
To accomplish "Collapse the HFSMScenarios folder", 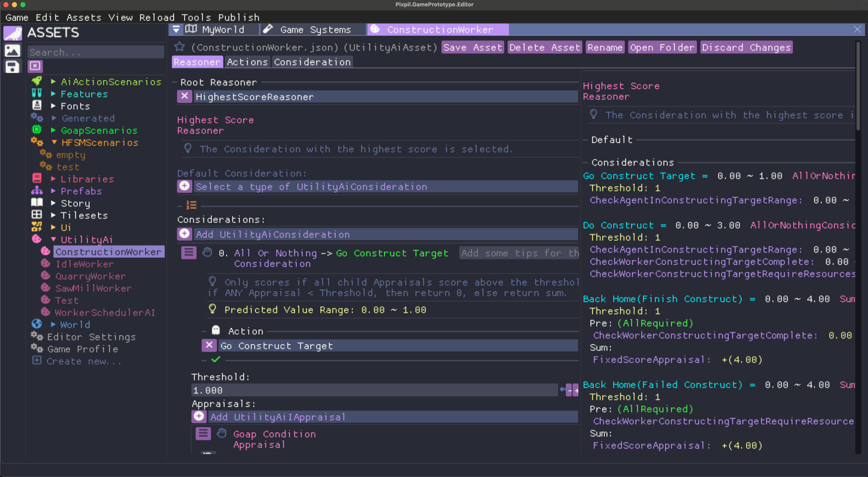I will tap(54, 143).
